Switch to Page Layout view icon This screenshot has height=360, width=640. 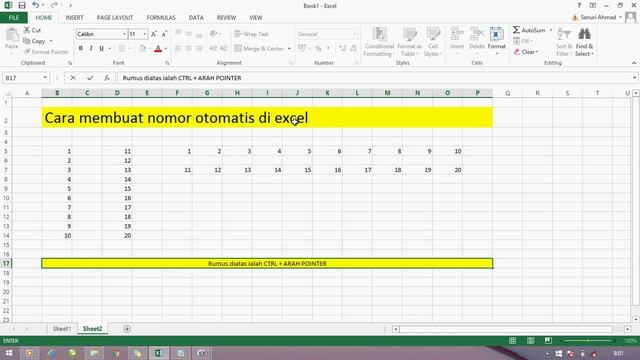point(530,340)
